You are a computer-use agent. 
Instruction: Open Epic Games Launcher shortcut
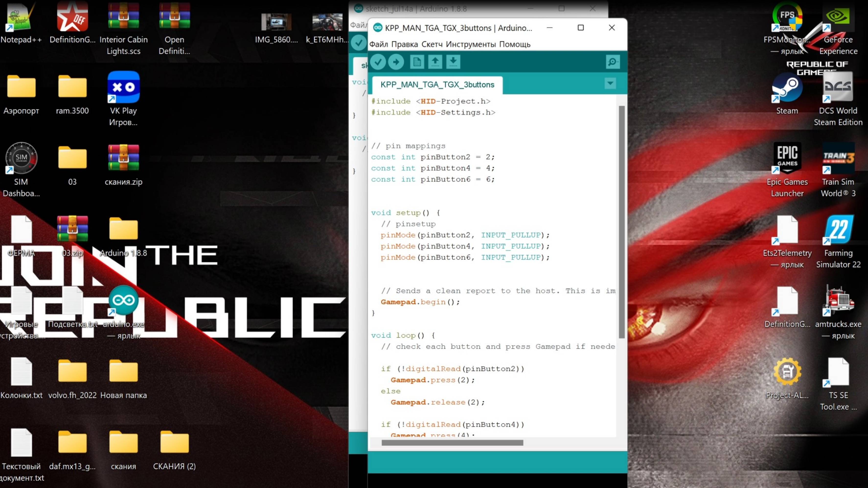click(x=787, y=158)
